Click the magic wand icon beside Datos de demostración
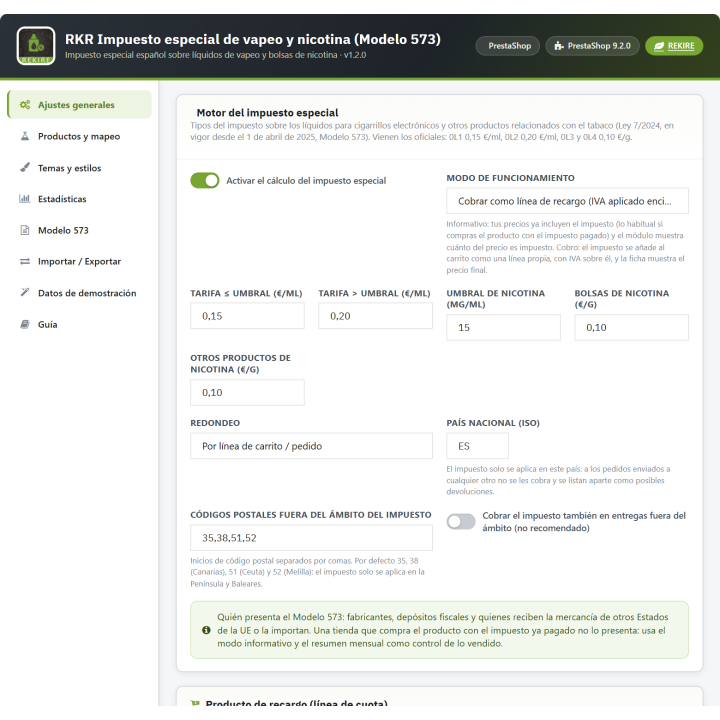 (x=25, y=292)
